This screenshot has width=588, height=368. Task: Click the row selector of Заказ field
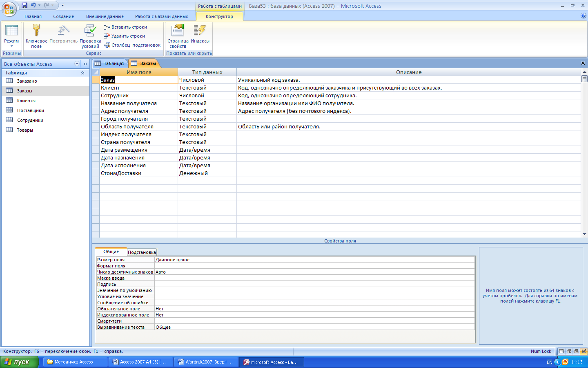click(96, 80)
